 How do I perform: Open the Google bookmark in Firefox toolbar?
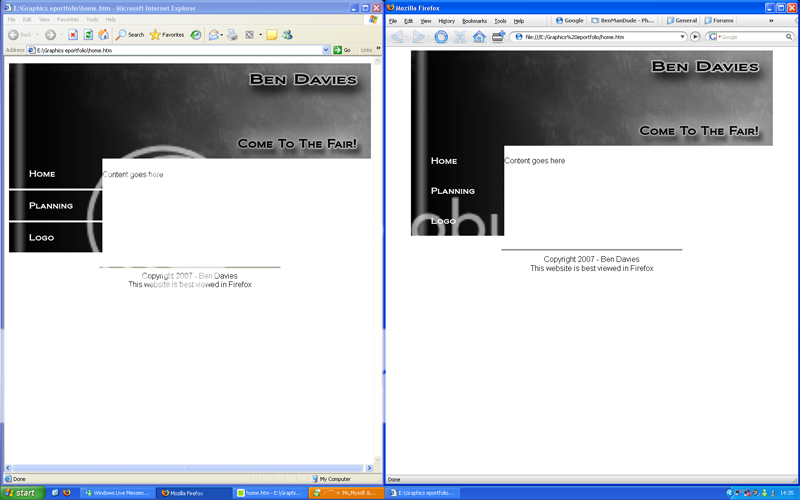click(569, 20)
